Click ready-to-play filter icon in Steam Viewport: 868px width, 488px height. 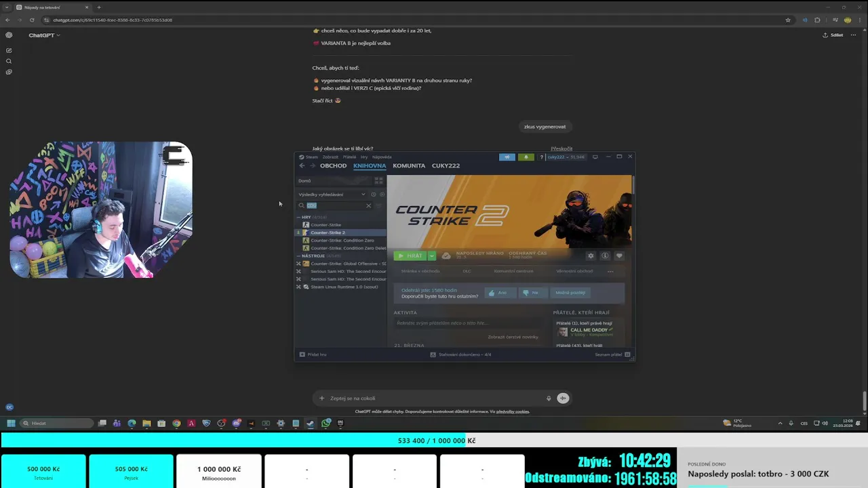pos(382,195)
